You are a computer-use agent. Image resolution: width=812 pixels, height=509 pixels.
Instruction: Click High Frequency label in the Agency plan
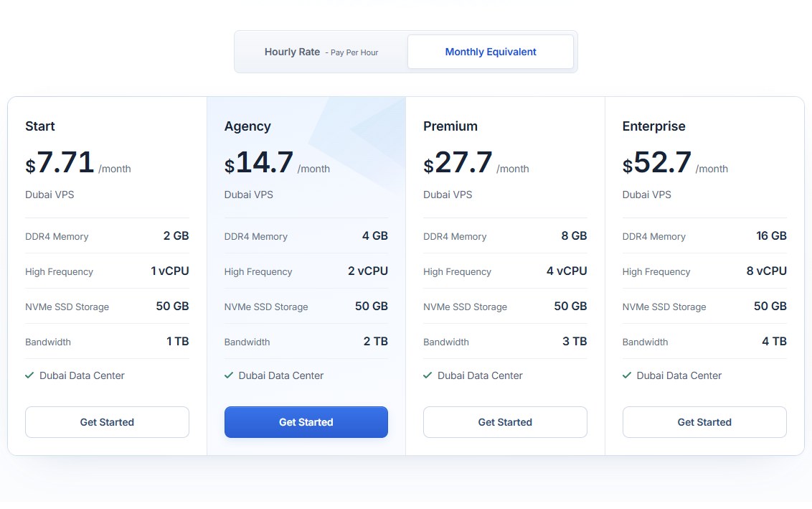point(258,271)
